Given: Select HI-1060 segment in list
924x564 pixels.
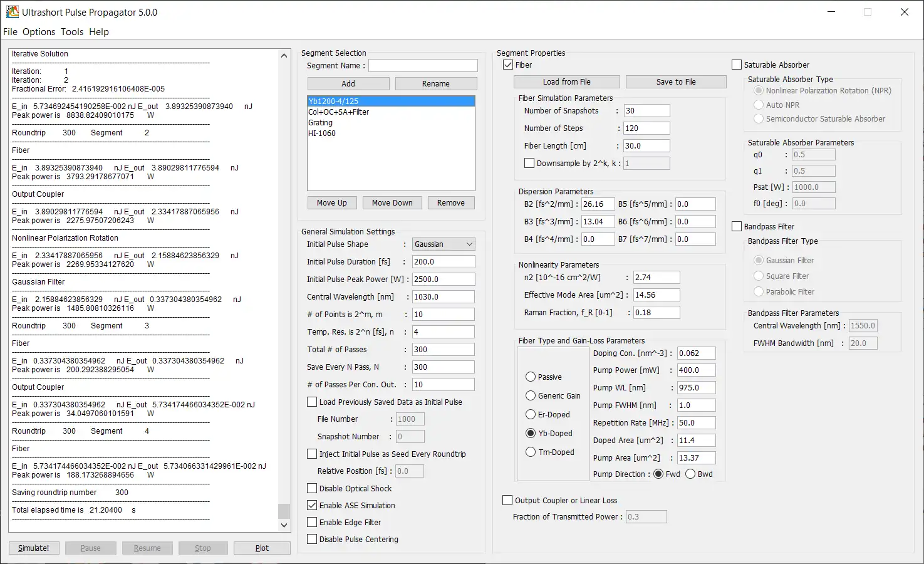Looking at the screenshot, I should pos(391,133).
